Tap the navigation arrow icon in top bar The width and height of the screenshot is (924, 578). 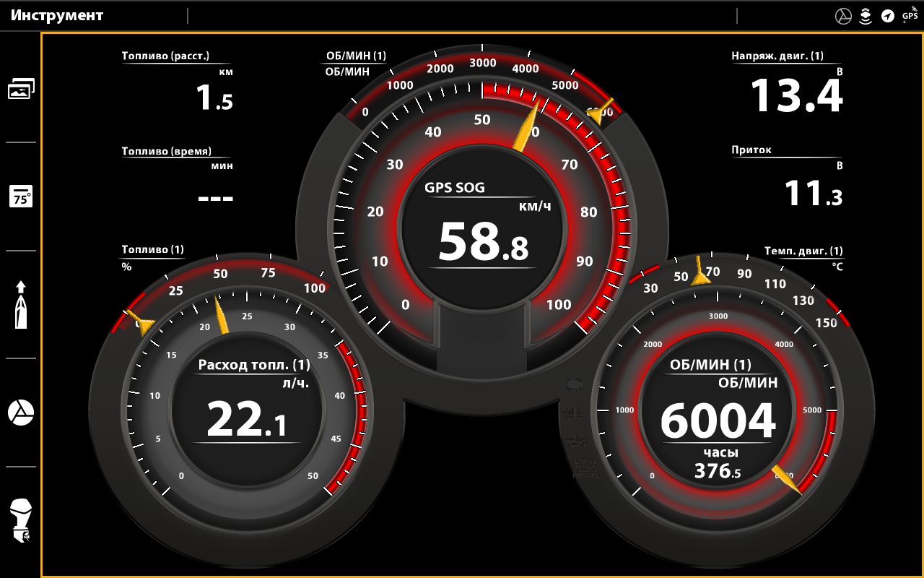point(888,16)
